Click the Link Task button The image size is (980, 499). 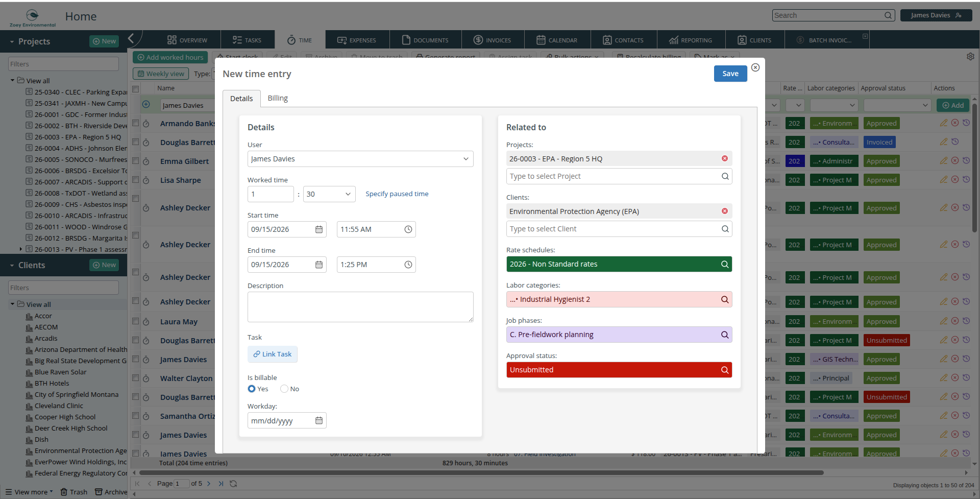pos(273,354)
